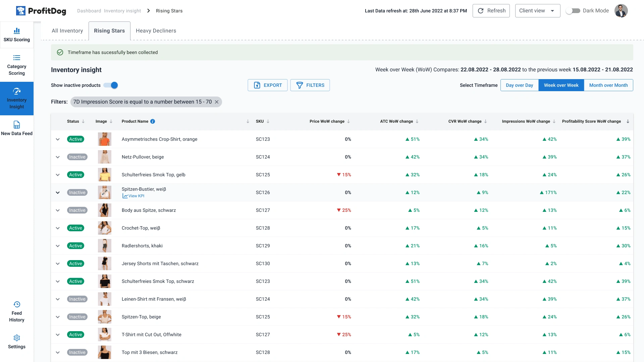Open Settings gear in sidebar

[17, 338]
